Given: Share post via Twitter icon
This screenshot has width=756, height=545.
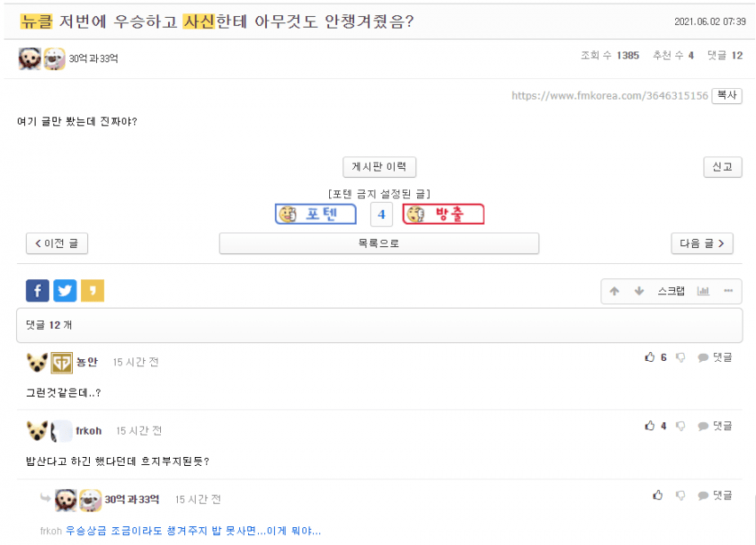Looking at the screenshot, I should [65, 291].
